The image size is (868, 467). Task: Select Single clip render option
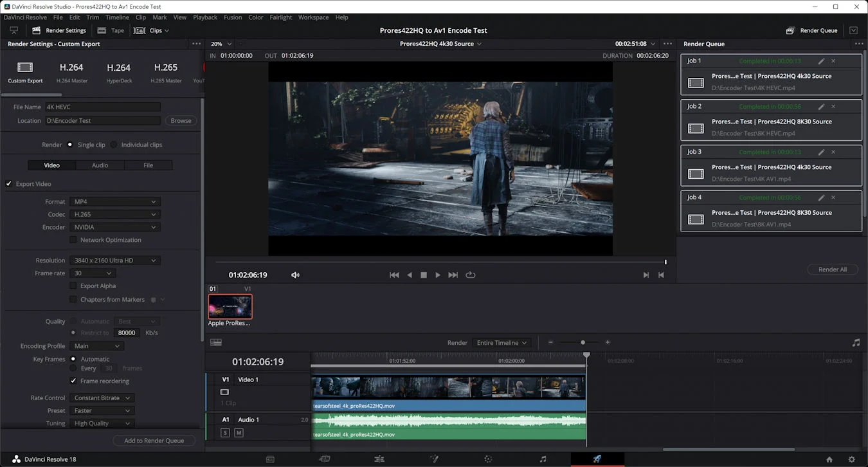point(70,145)
